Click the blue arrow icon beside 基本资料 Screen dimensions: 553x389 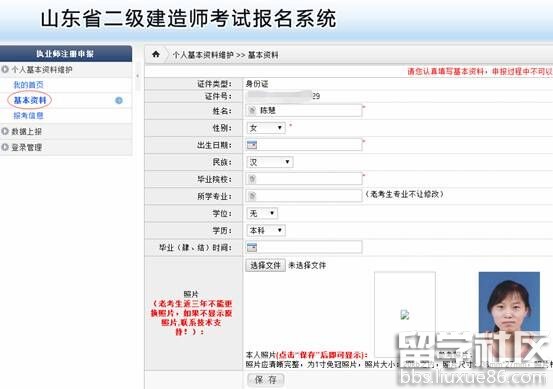(x=119, y=101)
